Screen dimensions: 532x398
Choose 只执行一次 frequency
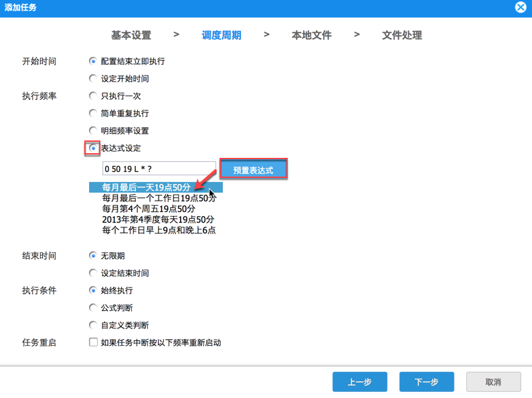tap(92, 96)
